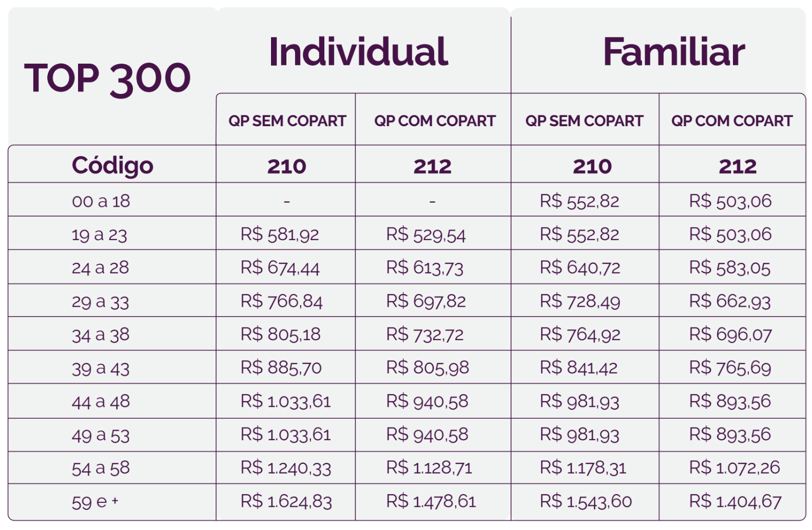Click price R$ 696,07
Image resolution: width=812 pixels, height=530 pixels.
point(730,335)
